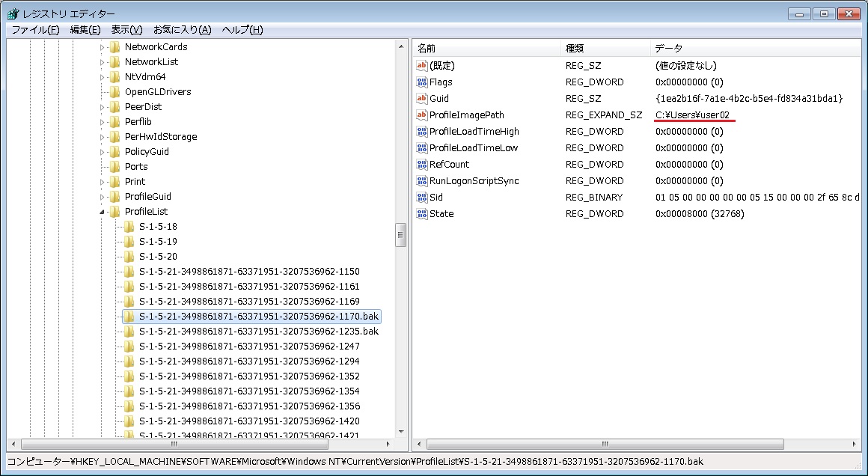Image resolution: width=868 pixels, height=476 pixels.
Task: Click the S-1-5-18 folder icon
Action: click(129, 227)
